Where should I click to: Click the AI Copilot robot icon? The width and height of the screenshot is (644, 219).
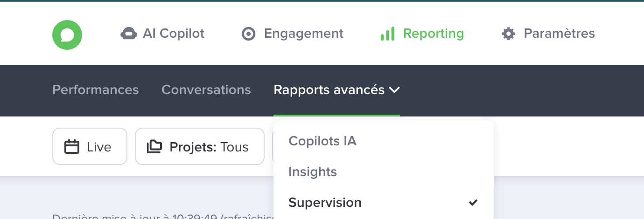(x=128, y=34)
